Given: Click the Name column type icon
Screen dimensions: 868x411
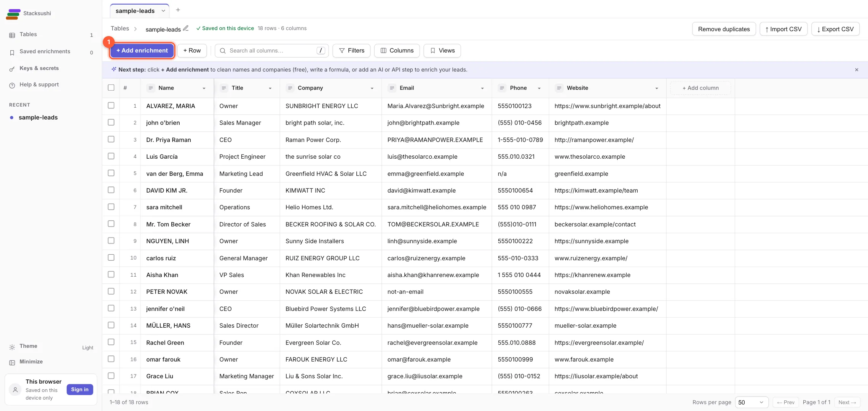Looking at the screenshot, I should click(151, 88).
